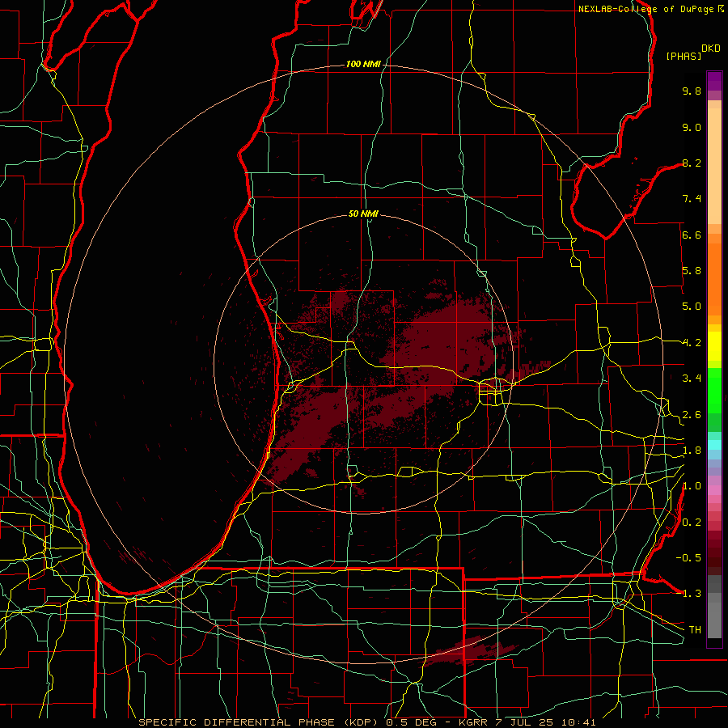Pick the cyan segment of the color bar

[x=714, y=444]
